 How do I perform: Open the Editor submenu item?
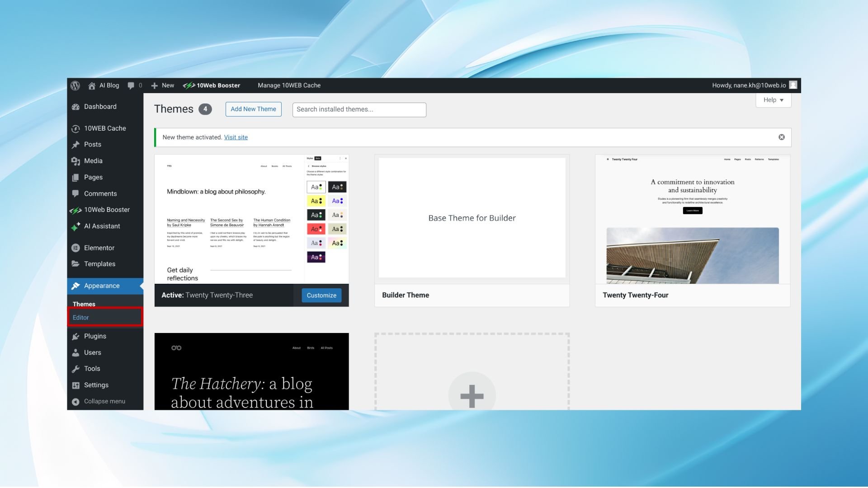point(81,318)
